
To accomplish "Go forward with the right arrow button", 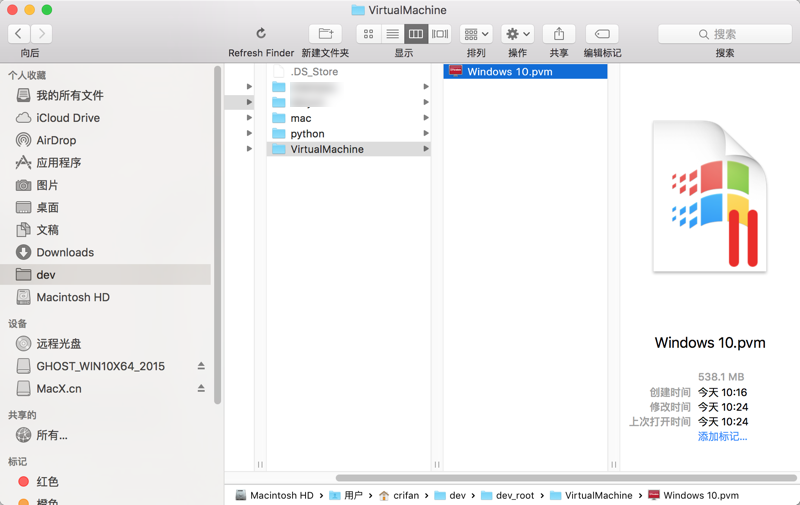I will 41,34.
